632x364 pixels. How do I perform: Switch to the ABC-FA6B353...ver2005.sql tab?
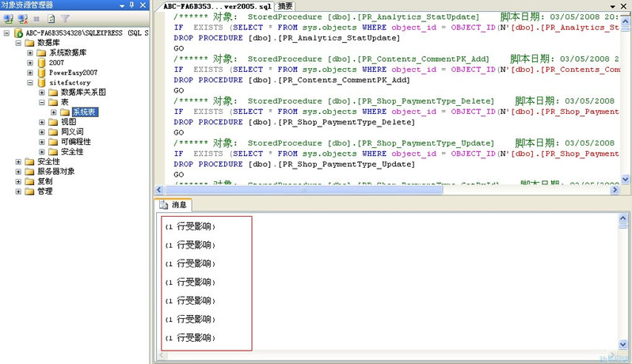coord(217,6)
